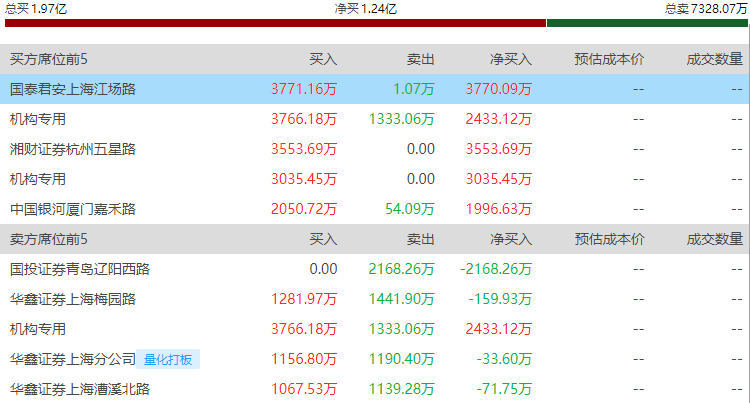750x403 pixels.
Task: Click the 华鑫证券上海梅园路 seat name
Action: [x=73, y=299]
